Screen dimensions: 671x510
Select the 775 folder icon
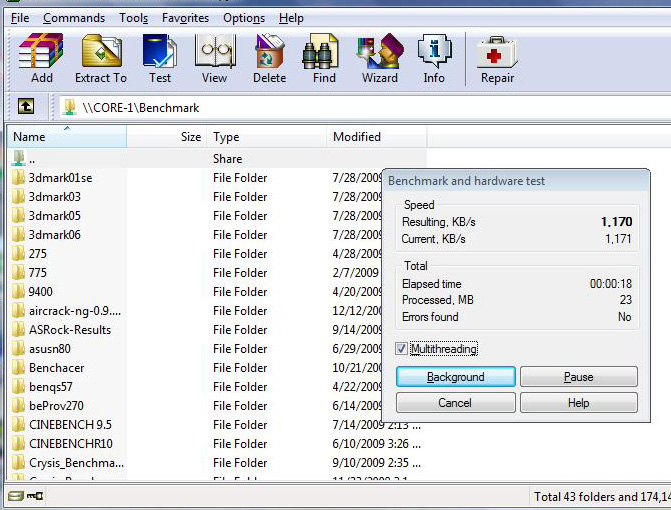coord(18,273)
